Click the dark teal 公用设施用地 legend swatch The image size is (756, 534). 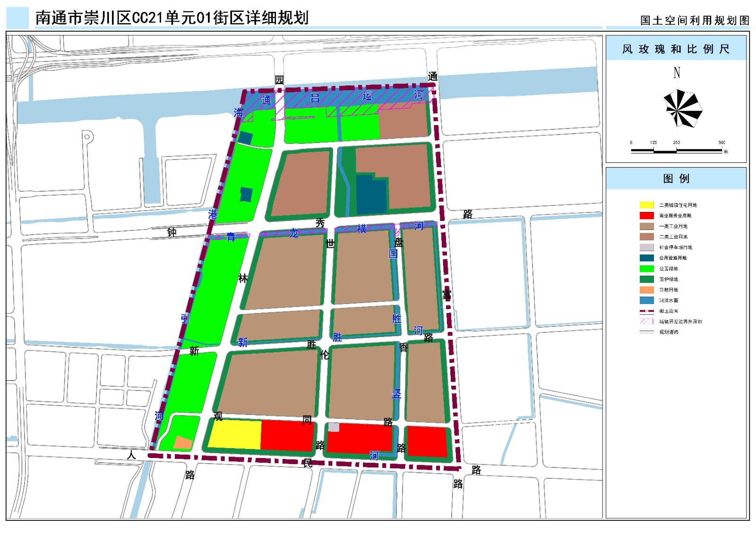click(x=646, y=258)
